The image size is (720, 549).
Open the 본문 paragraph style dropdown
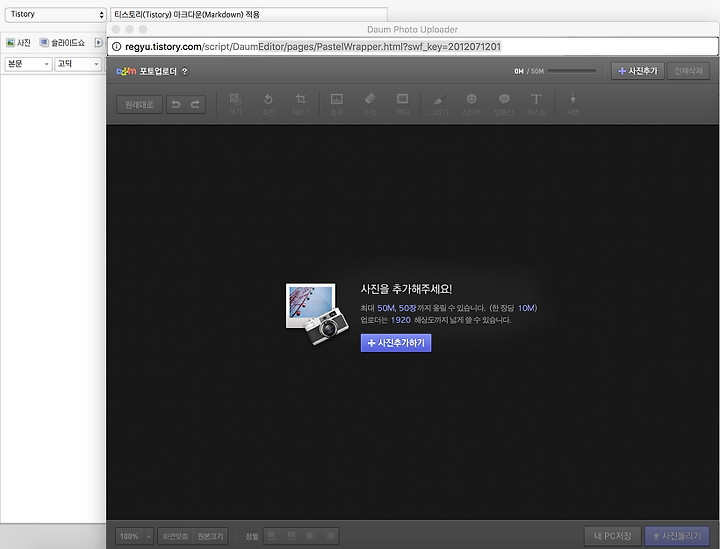pyautogui.click(x=28, y=64)
